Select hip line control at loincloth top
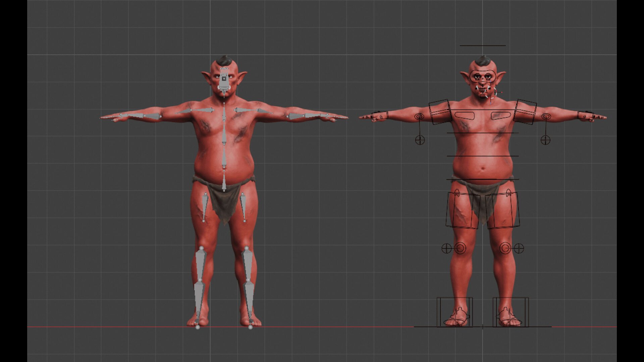Image resolution: width=644 pixels, height=362 pixels. click(483, 179)
